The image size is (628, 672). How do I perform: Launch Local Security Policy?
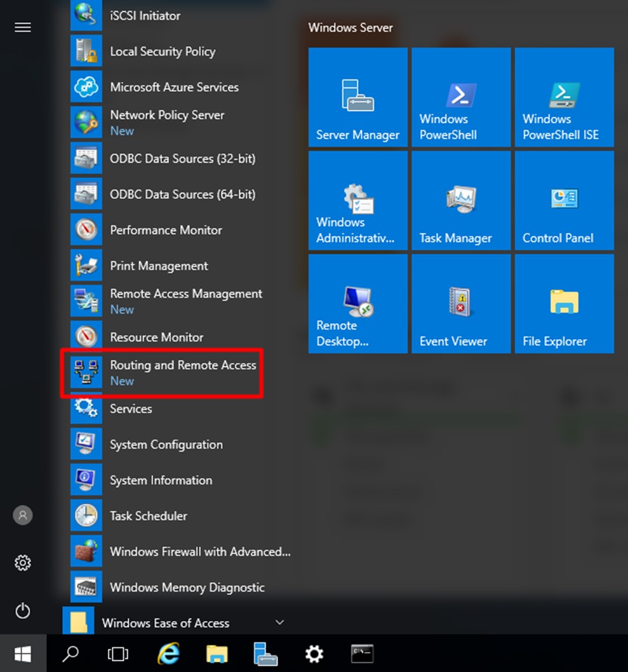180,51
